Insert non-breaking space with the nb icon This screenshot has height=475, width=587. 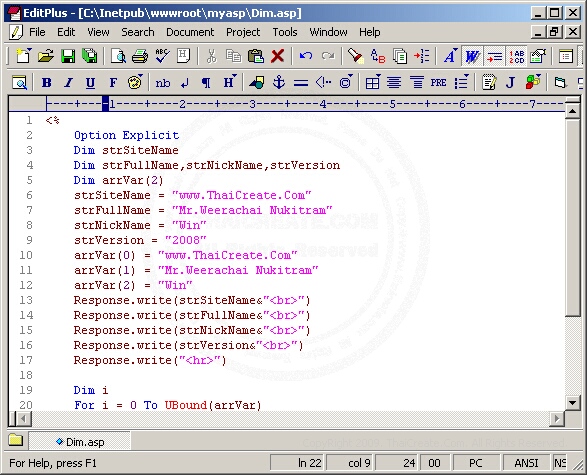click(x=162, y=83)
